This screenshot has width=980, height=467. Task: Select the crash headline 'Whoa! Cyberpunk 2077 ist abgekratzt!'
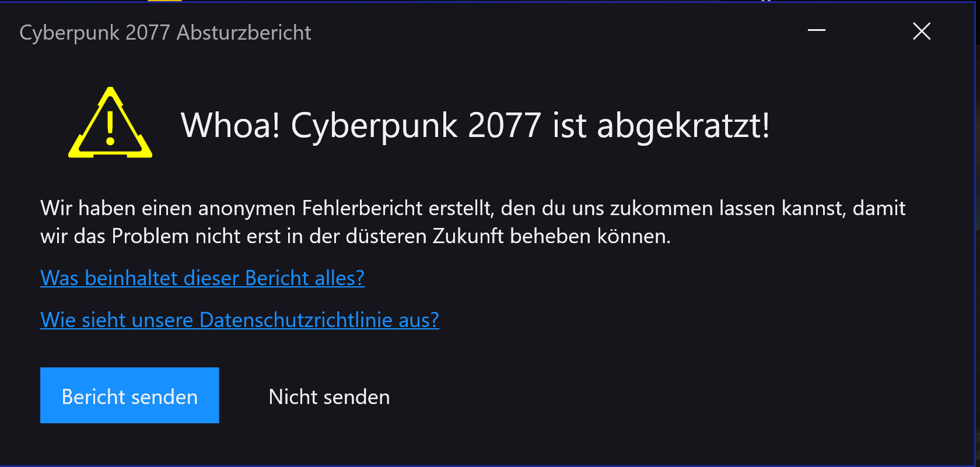(475, 125)
